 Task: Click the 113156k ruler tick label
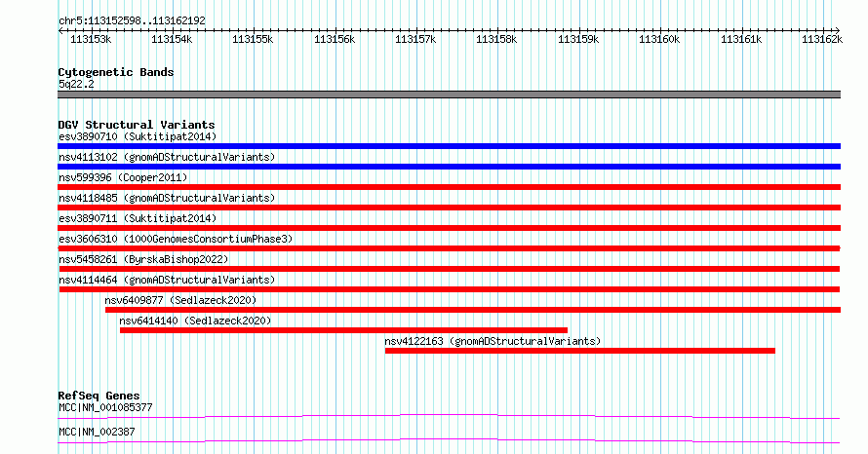(x=335, y=39)
